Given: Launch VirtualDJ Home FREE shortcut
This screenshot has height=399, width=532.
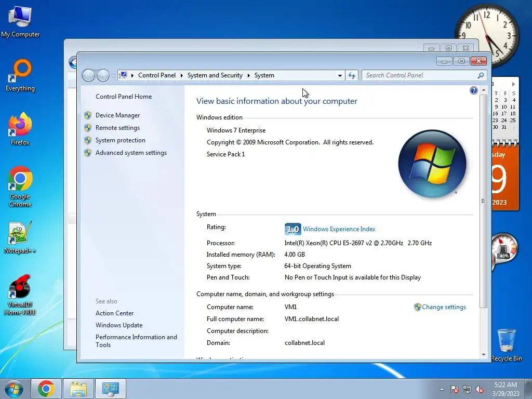Looking at the screenshot, I should pos(20,295).
